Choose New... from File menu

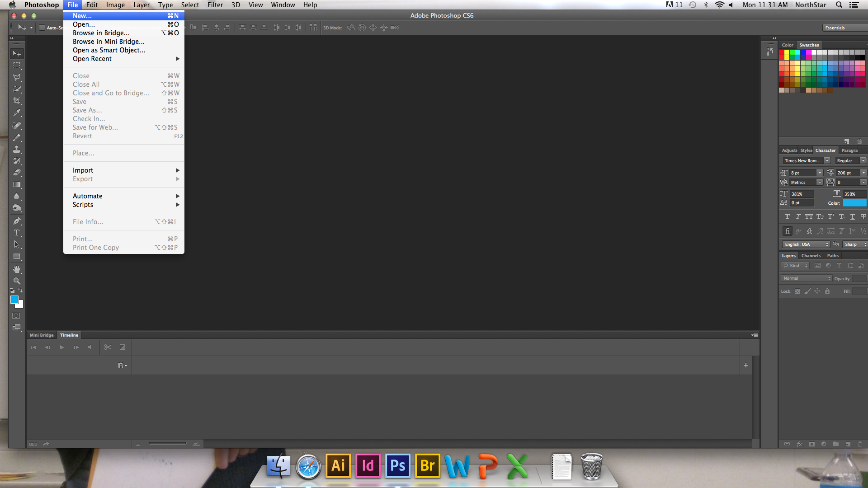pos(124,16)
